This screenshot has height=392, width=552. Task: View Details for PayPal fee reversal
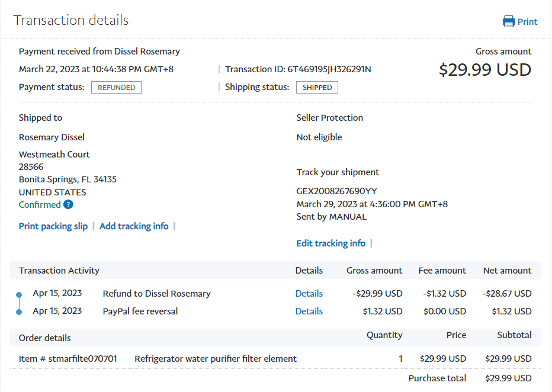click(x=309, y=311)
